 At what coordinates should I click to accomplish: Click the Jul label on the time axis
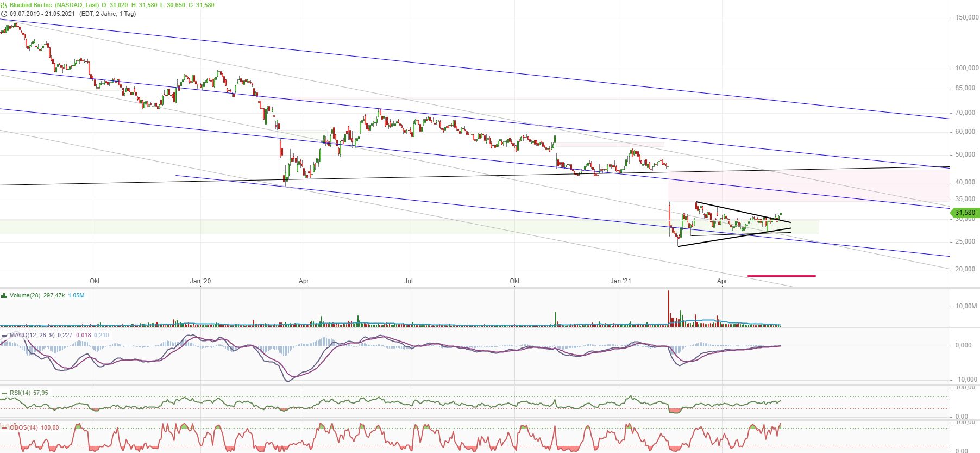[x=409, y=281]
